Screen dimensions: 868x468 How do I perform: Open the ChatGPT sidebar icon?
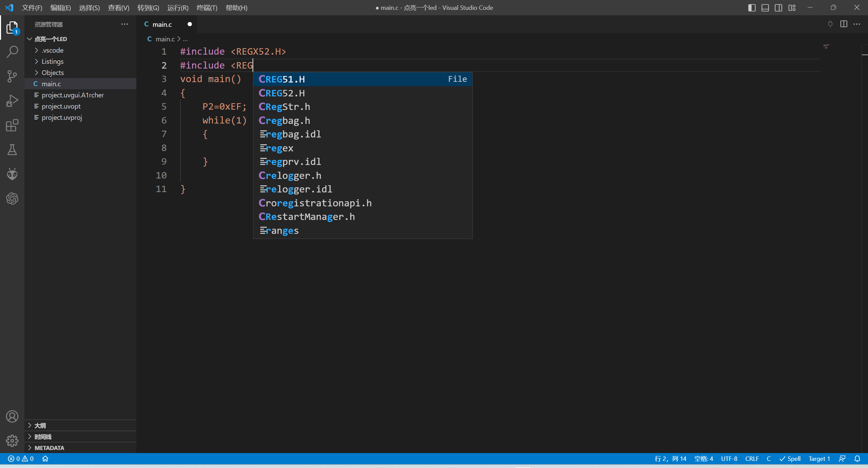pyautogui.click(x=12, y=199)
